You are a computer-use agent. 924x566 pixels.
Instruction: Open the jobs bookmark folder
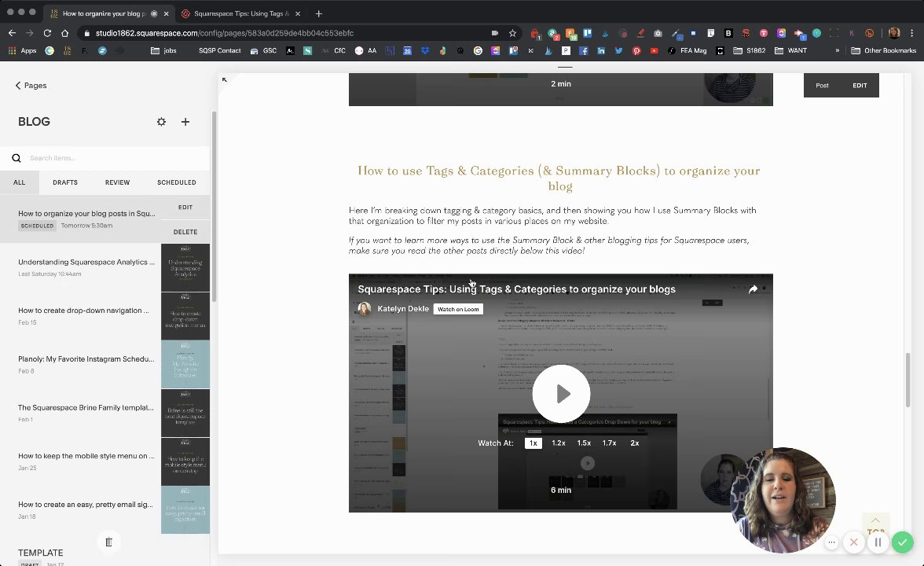click(163, 50)
